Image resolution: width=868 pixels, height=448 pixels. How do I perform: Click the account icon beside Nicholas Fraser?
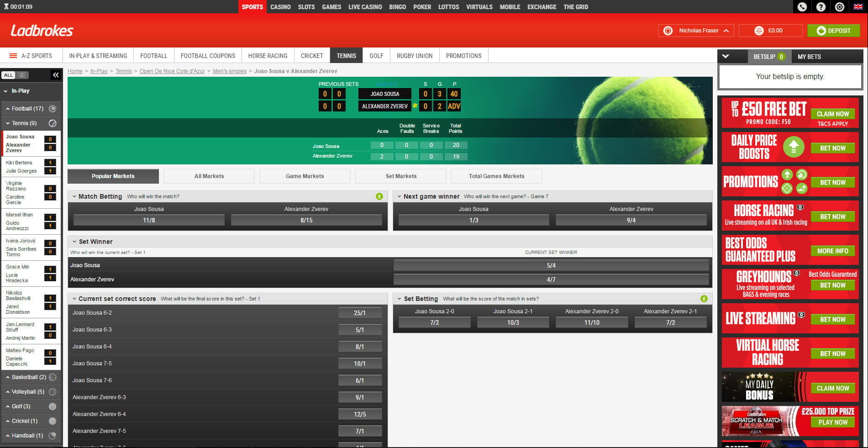(x=668, y=31)
